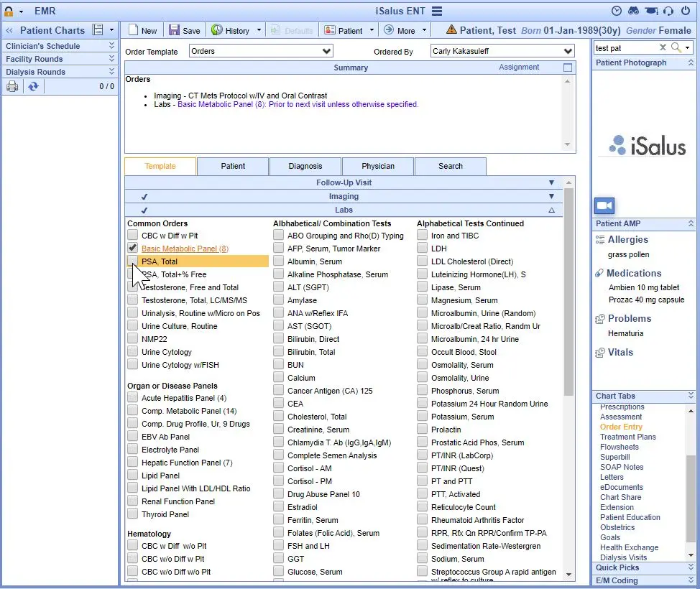Open SOAP Notes from Chart Tabs
700x589 pixels.
(621, 467)
